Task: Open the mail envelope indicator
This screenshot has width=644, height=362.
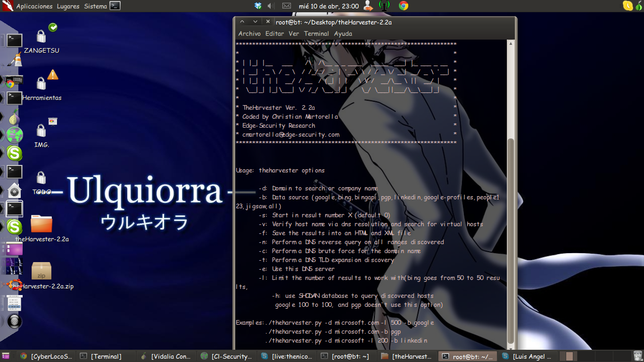Action: click(x=286, y=6)
